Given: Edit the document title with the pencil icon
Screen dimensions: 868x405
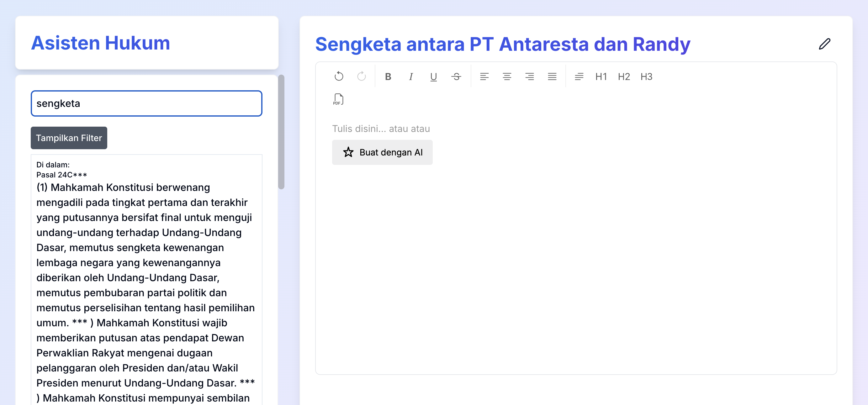Looking at the screenshot, I should pos(824,44).
